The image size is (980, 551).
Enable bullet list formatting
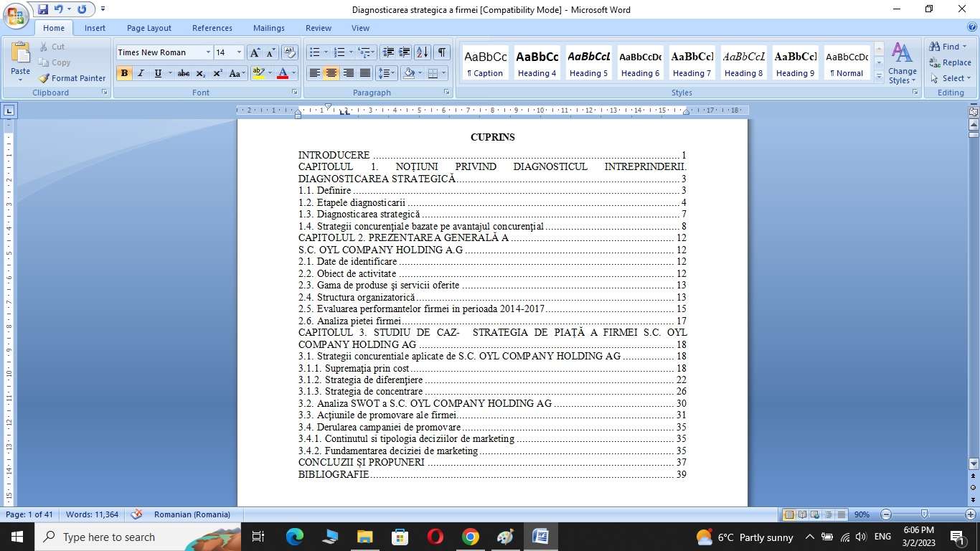coord(314,52)
